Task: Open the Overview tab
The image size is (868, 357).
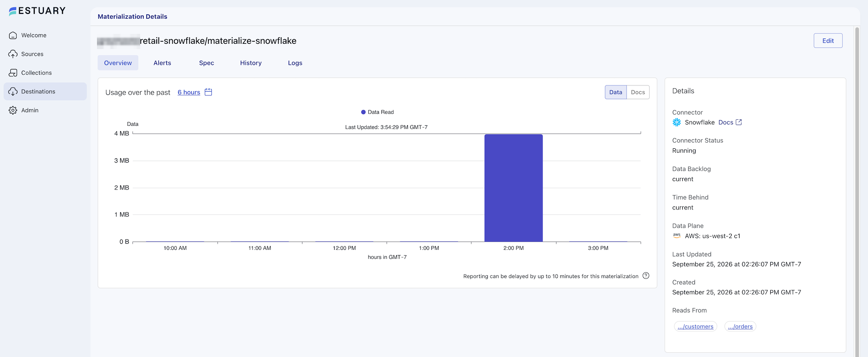Action: click(118, 63)
